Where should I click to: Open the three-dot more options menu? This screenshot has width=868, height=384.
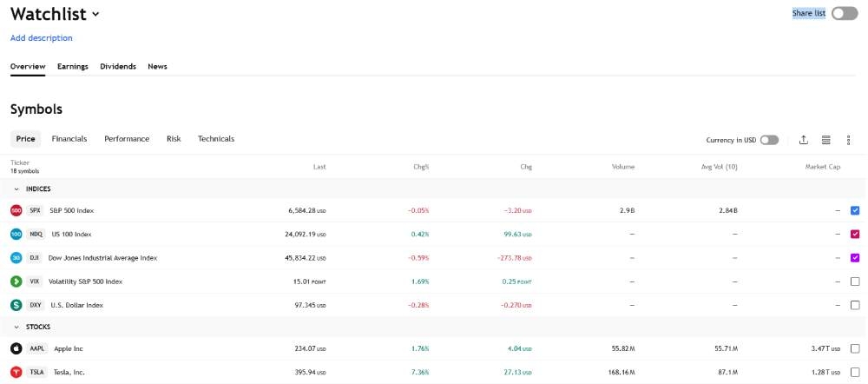(x=848, y=140)
